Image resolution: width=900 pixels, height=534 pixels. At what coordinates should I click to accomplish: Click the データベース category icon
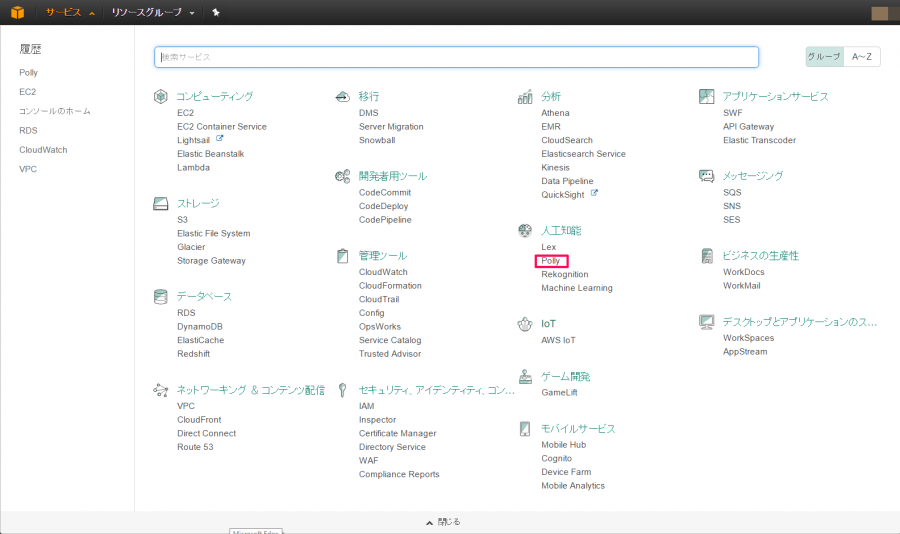point(161,296)
